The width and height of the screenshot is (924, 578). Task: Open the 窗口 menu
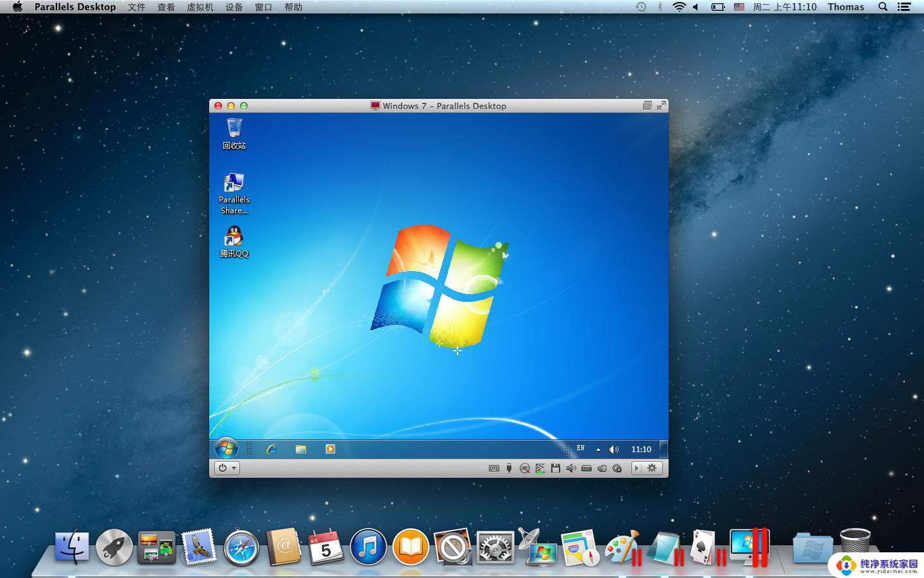coord(264,7)
